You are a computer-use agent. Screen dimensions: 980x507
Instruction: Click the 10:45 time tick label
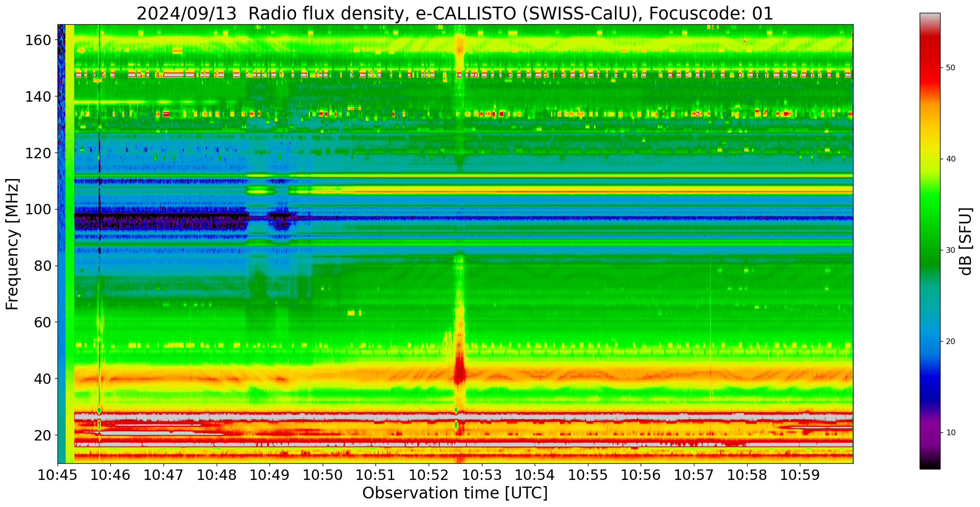(x=58, y=475)
